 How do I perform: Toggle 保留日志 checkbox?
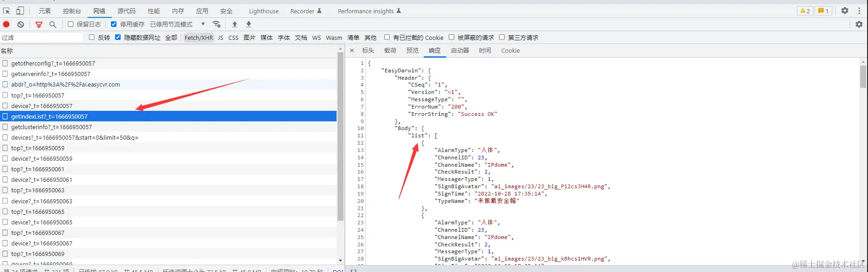[71, 24]
